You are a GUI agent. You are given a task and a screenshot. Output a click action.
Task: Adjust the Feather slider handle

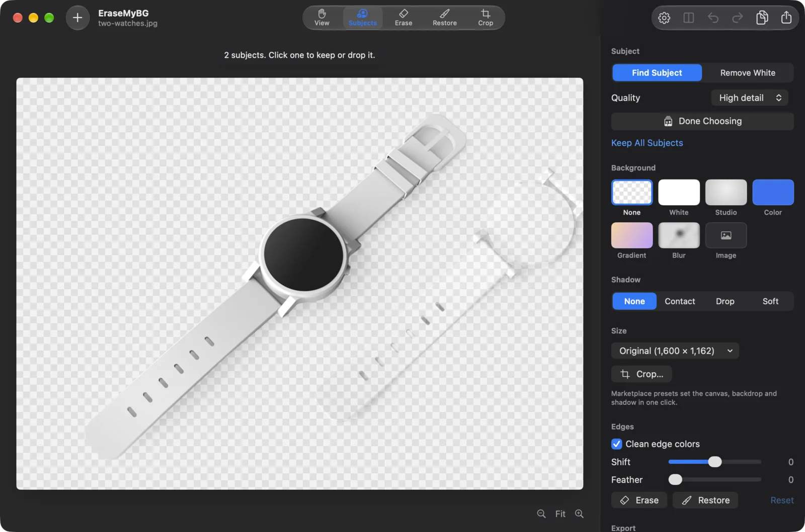point(675,480)
